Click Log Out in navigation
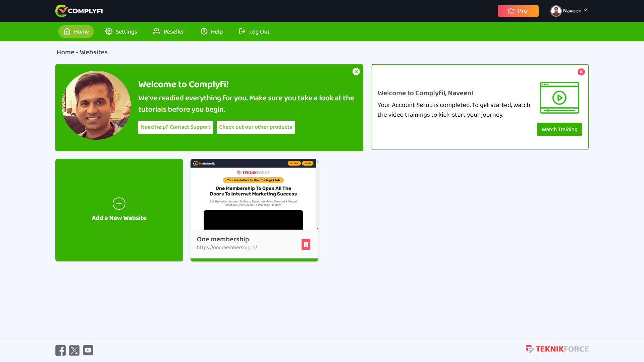Image resolution: width=644 pixels, height=362 pixels. click(x=254, y=32)
